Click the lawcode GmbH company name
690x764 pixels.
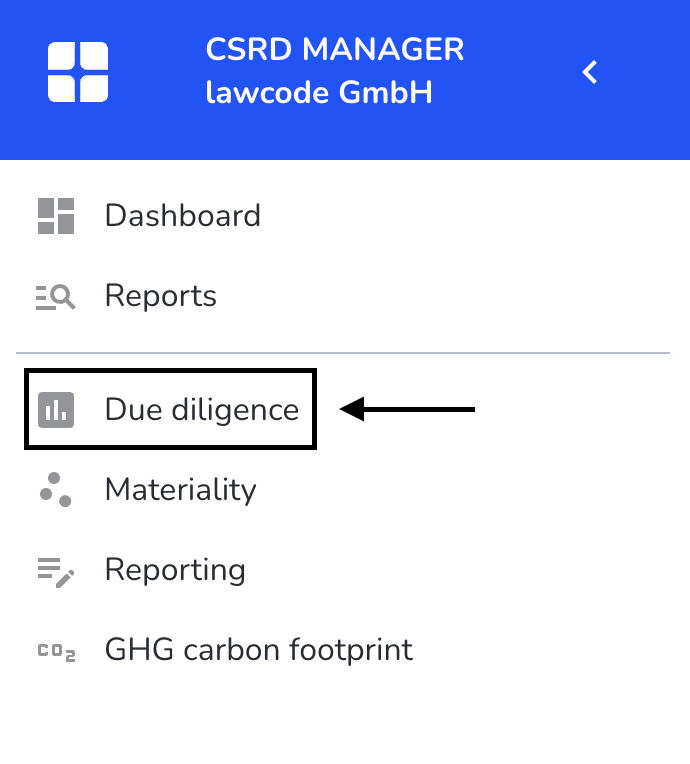tap(319, 92)
